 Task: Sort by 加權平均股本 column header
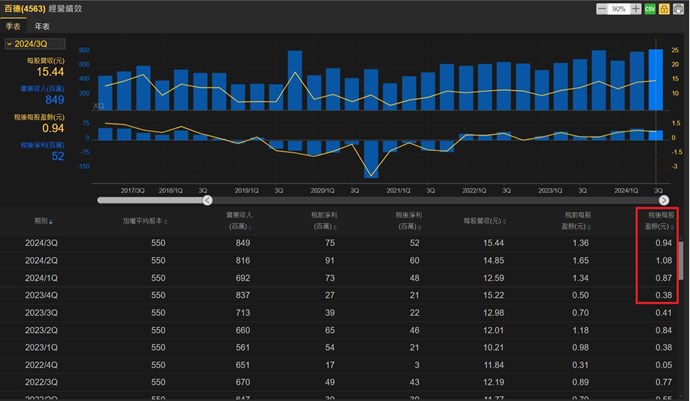142,221
